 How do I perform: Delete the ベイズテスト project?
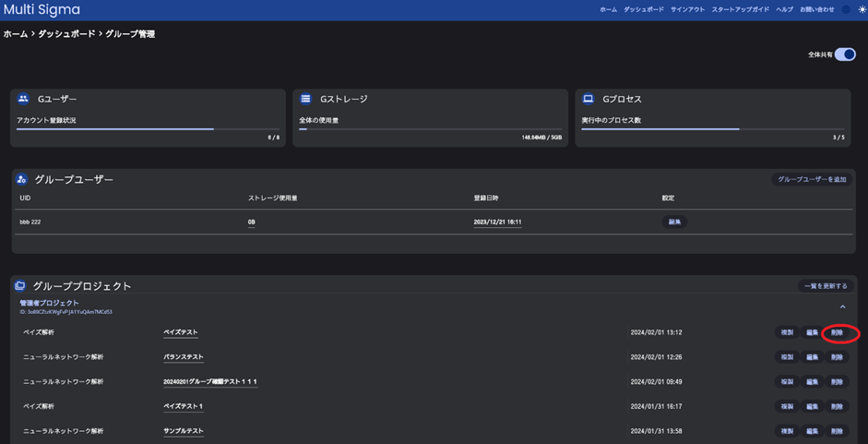[837, 332]
